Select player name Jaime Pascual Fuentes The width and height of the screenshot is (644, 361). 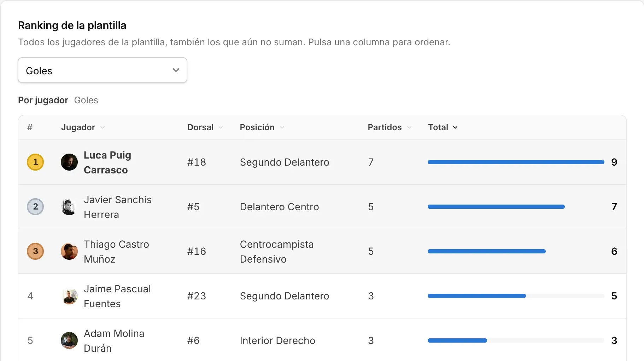click(117, 296)
